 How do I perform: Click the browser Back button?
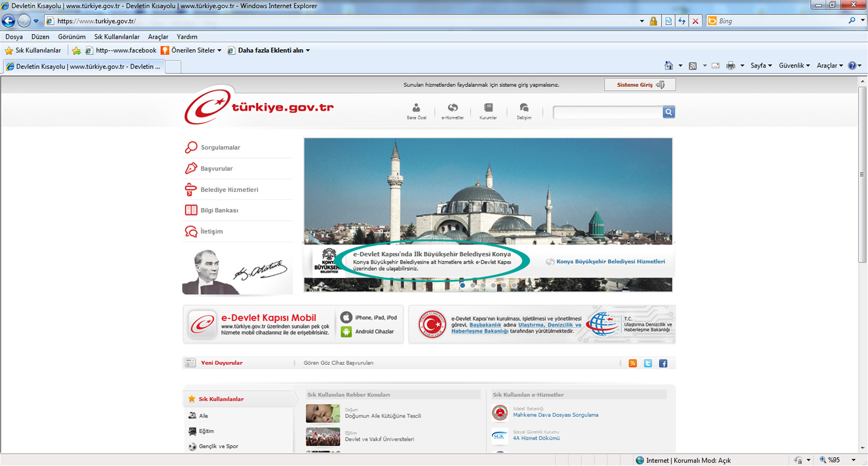tap(8, 21)
